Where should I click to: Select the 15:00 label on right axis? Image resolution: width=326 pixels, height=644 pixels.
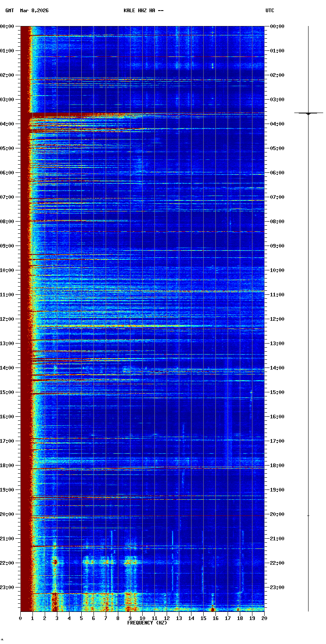coord(277,392)
